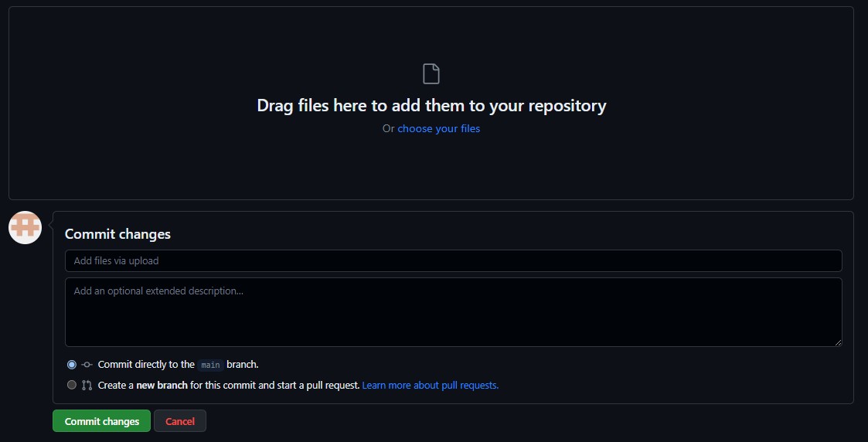Select the 'Commit directly to the main branch' radio button
The width and height of the screenshot is (868, 442).
point(72,365)
